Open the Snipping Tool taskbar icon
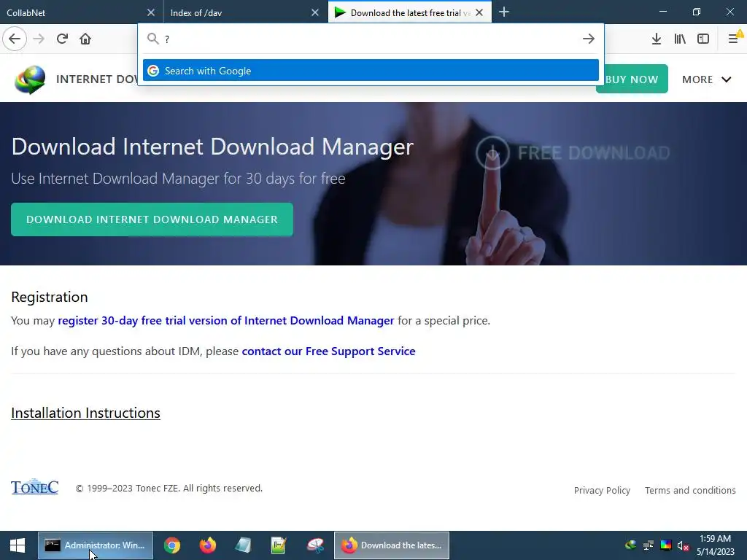 coord(315,545)
